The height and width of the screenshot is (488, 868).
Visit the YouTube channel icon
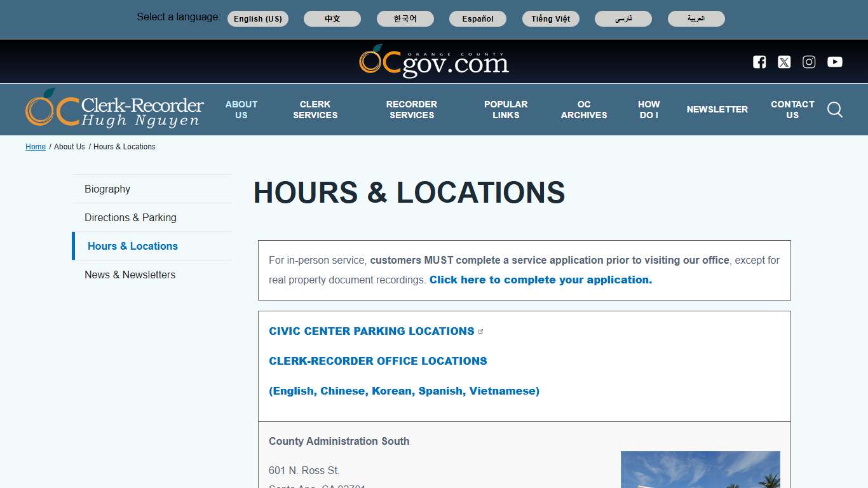point(834,62)
